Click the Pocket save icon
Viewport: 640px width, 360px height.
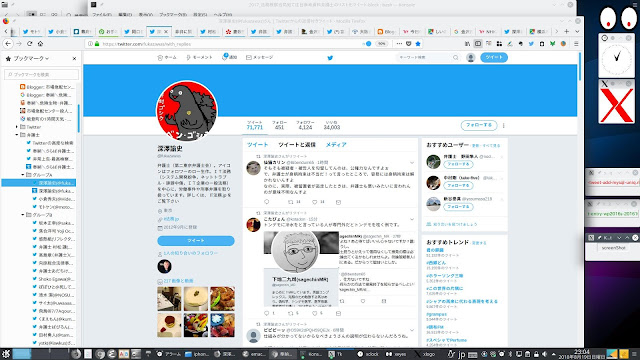[409, 44]
